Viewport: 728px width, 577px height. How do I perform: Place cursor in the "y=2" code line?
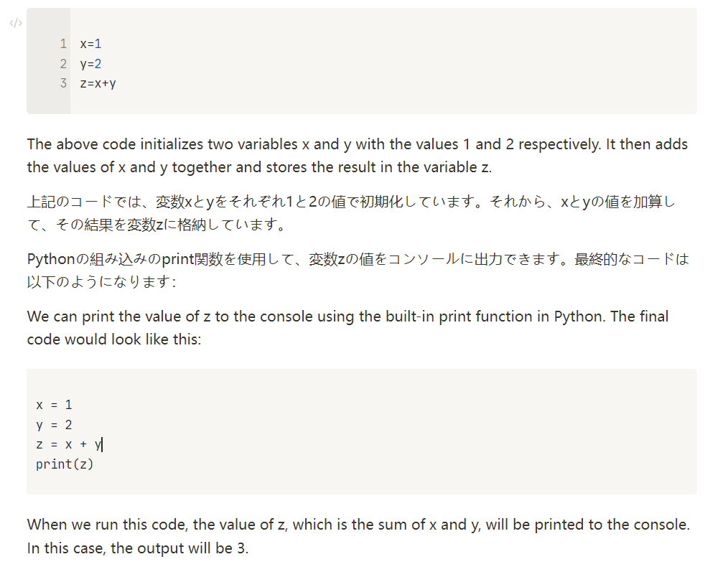[x=90, y=64]
